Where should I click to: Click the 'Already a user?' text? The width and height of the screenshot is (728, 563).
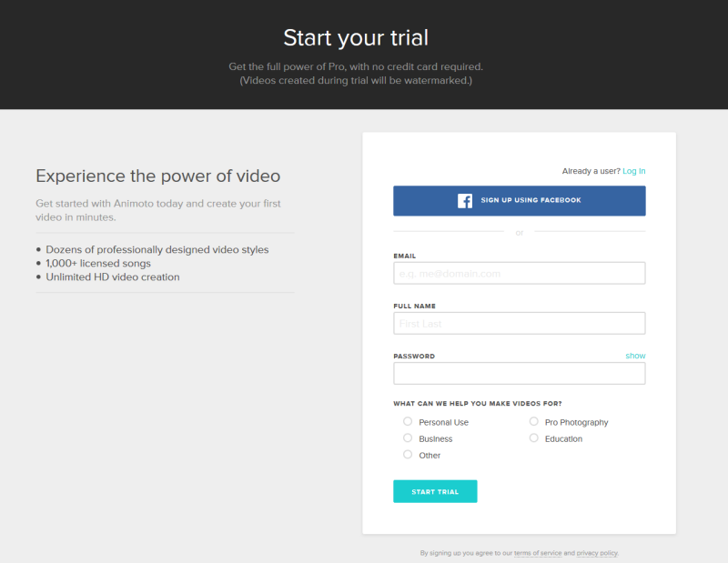[591, 171]
